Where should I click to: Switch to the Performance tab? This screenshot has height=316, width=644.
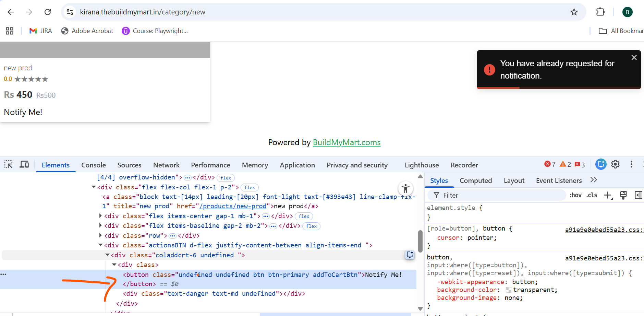[210, 165]
